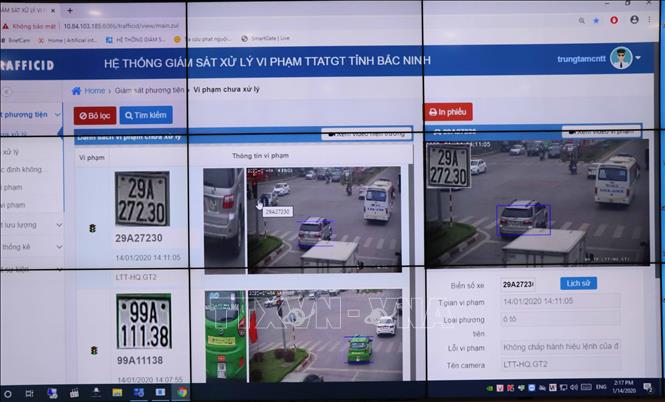Click the plate text 99A11138 in list
The height and width of the screenshot is (402, 665).
pyautogui.click(x=140, y=360)
